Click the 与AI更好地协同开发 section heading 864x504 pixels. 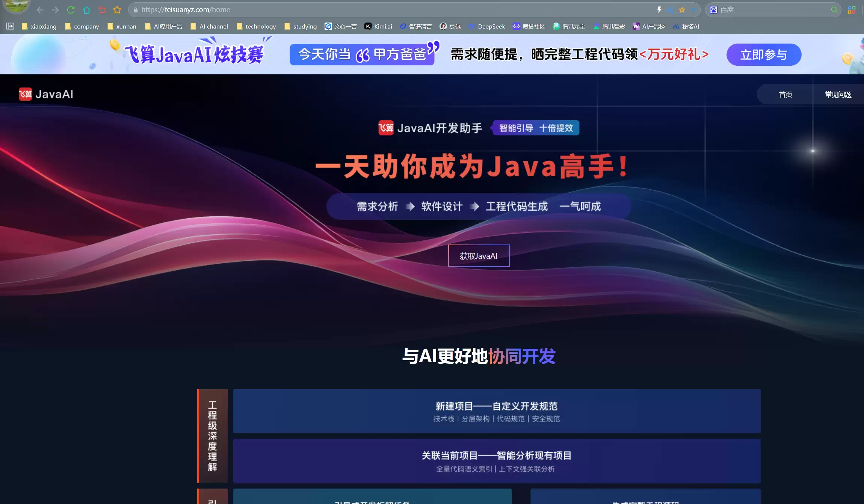click(x=479, y=356)
